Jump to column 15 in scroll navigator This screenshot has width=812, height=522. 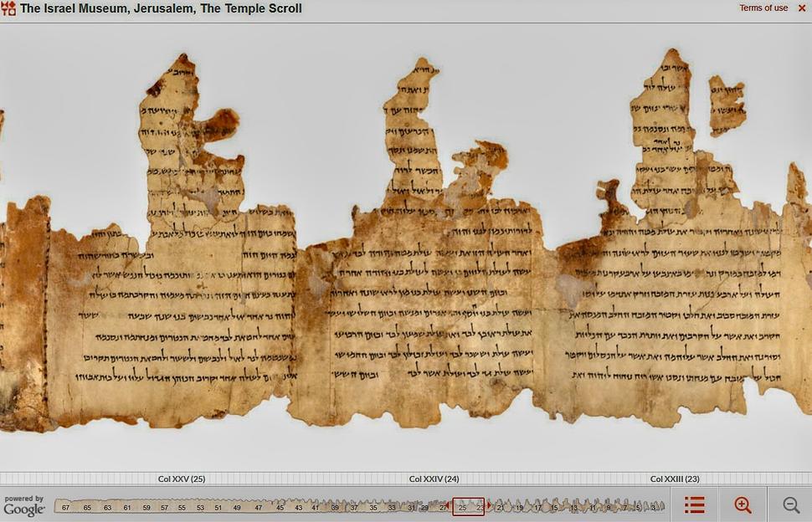pyautogui.click(x=554, y=508)
